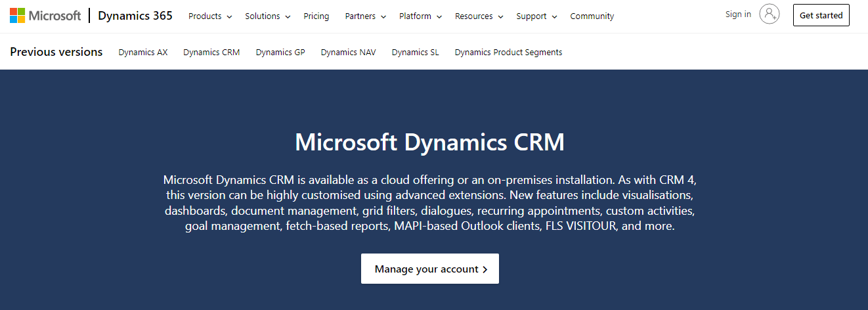Open the Dynamics 365 home link
868x310 pixels.
(x=135, y=16)
